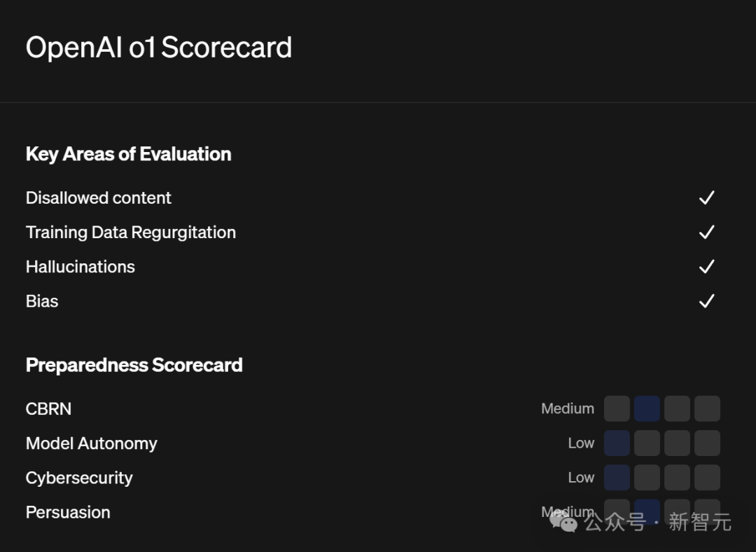Click the Key Areas of Evaluation heading
This screenshot has width=756, height=552.
[128, 154]
